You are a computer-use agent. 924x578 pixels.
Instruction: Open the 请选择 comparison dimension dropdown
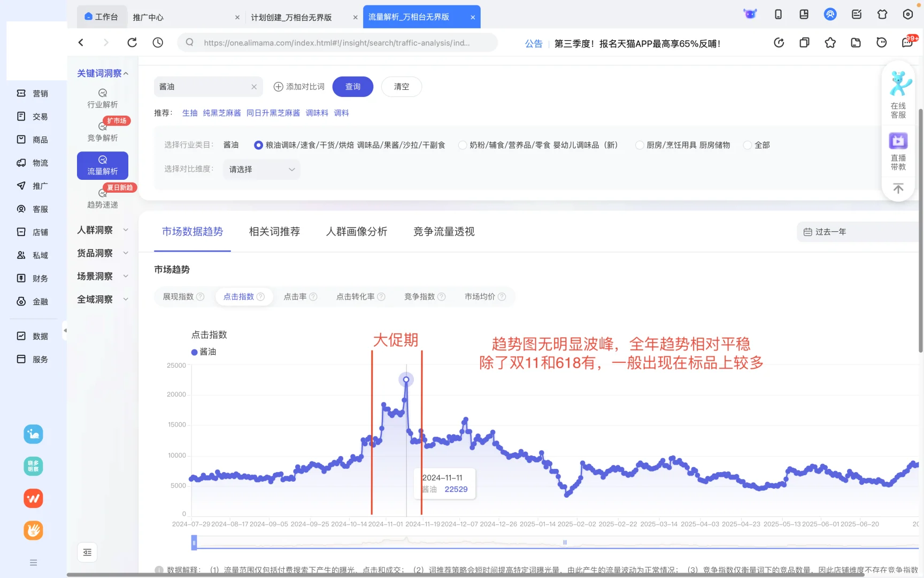tap(261, 169)
